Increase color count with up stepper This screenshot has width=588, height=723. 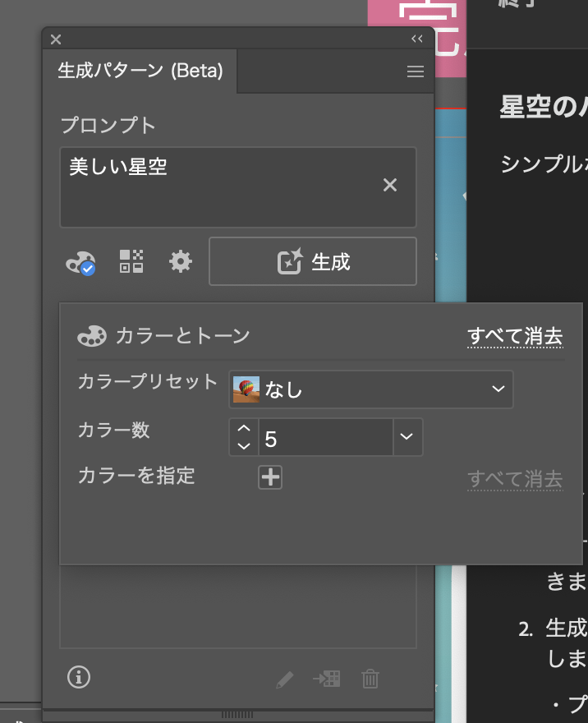(243, 429)
